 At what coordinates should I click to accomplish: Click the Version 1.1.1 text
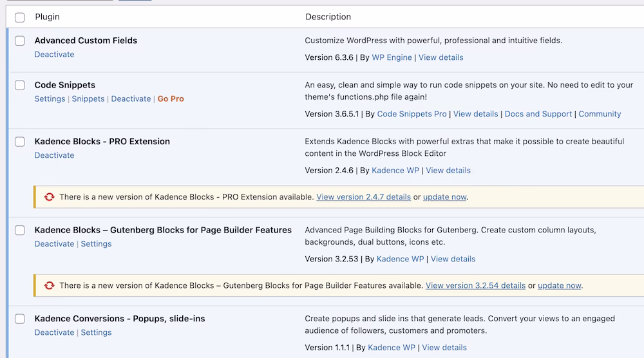(x=327, y=348)
